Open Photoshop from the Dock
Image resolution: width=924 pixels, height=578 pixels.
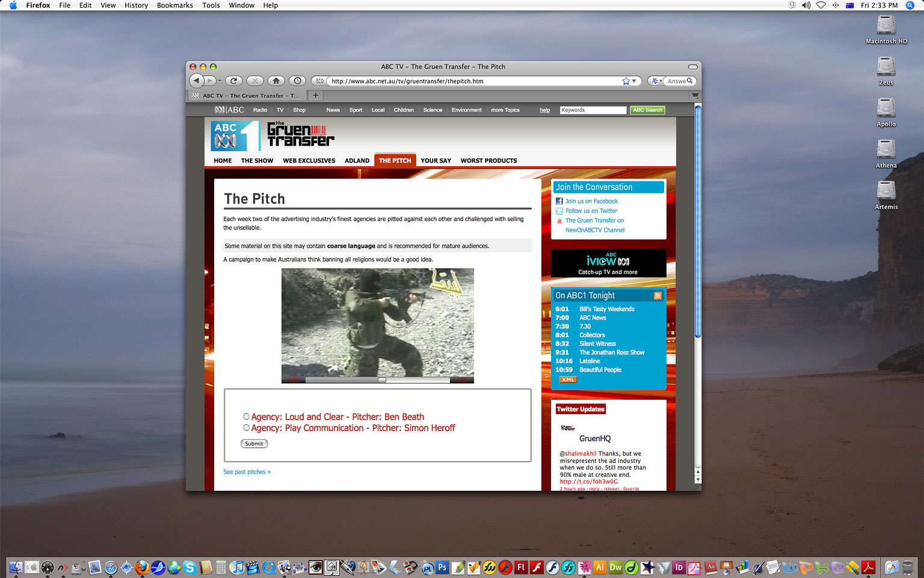coord(442,567)
